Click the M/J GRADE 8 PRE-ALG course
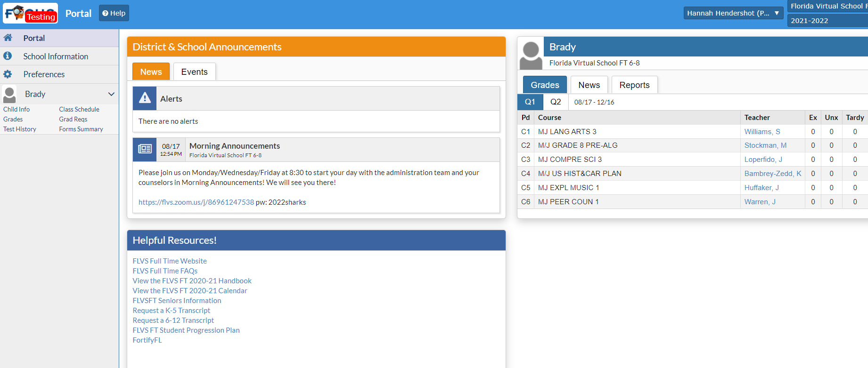The width and height of the screenshot is (868, 368). click(x=578, y=145)
